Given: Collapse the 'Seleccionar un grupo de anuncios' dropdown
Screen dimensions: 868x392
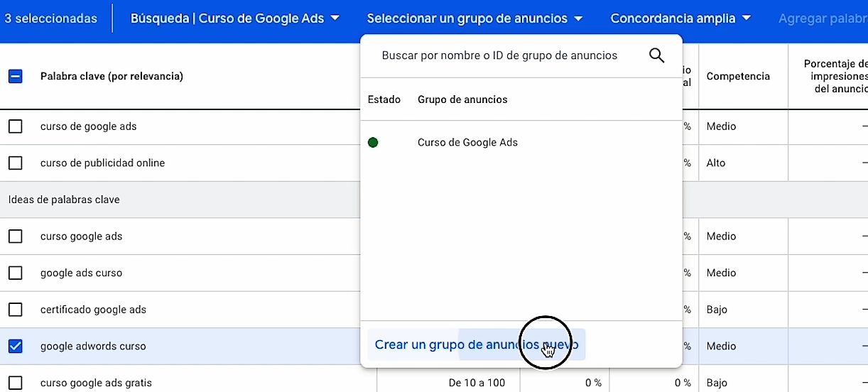Looking at the screenshot, I should tap(474, 18).
